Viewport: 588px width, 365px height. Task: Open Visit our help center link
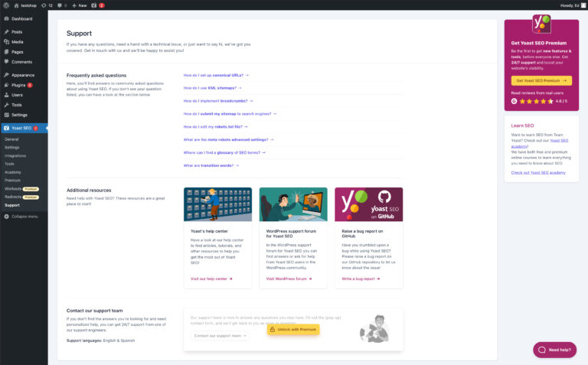tap(211, 279)
